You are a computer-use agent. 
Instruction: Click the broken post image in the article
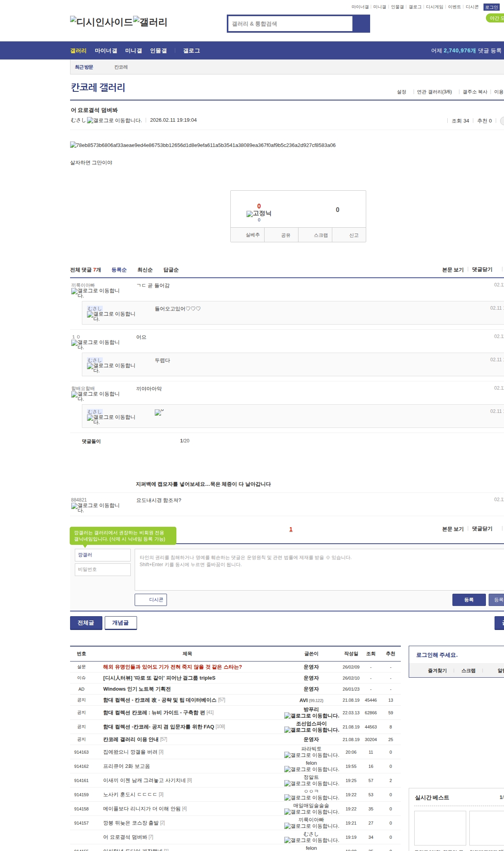(203, 145)
